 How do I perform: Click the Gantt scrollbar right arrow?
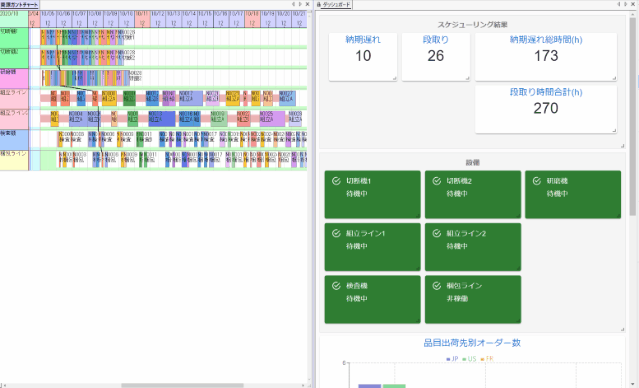pos(304,385)
